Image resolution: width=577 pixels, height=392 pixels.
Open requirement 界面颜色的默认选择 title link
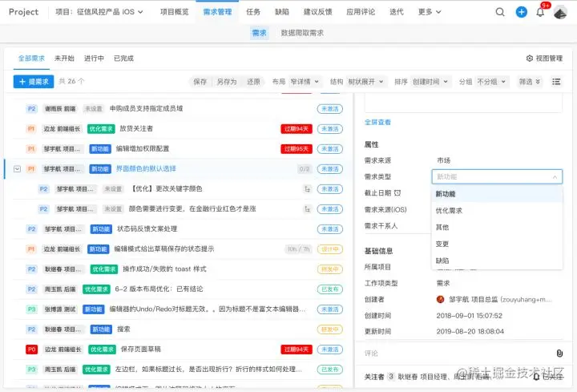pos(146,168)
